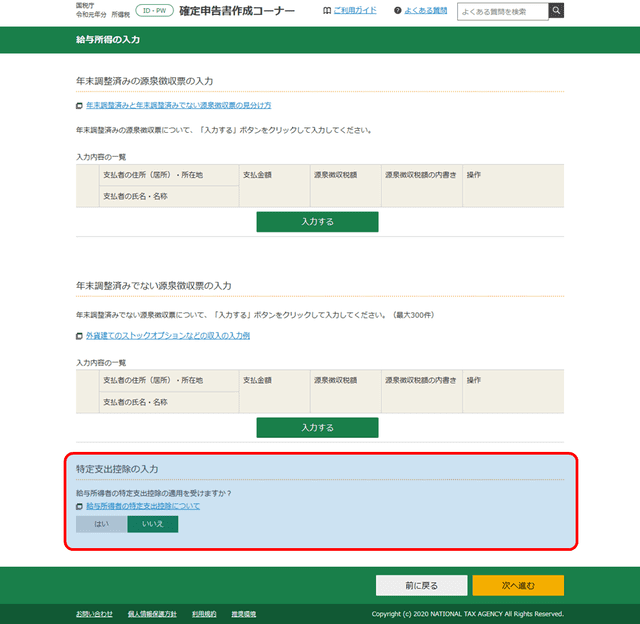Open the よくある質問 link
The width and height of the screenshot is (640, 624).
(426, 11)
